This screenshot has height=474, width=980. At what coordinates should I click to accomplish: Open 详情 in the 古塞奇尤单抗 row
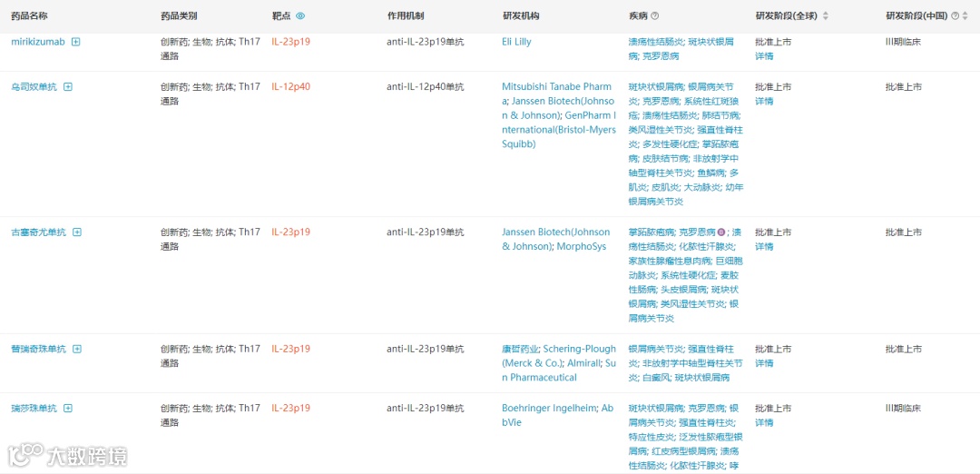point(764,246)
